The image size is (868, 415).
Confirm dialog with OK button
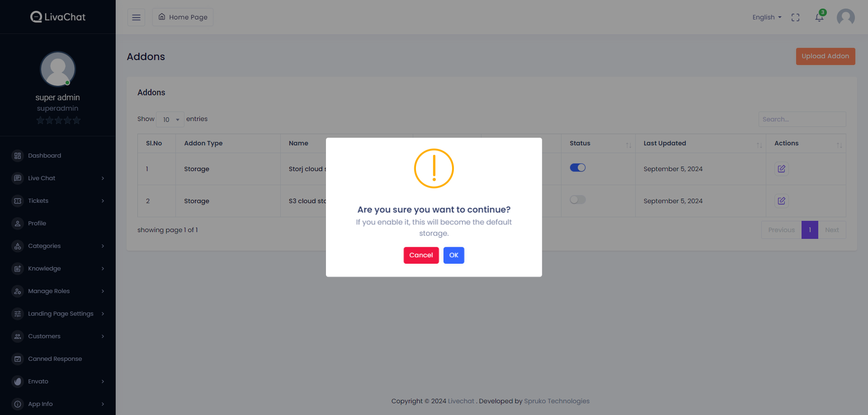click(x=453, y=255)
